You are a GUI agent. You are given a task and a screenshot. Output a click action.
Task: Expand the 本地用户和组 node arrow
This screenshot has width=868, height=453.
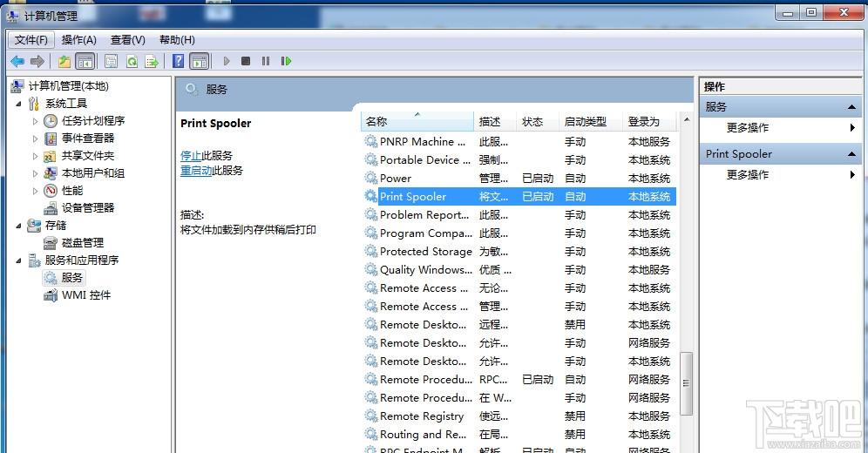(x=35, y=173)
